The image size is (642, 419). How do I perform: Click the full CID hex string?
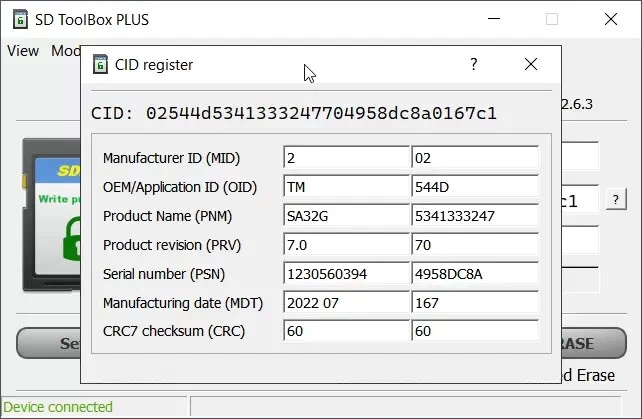[321, 112]
